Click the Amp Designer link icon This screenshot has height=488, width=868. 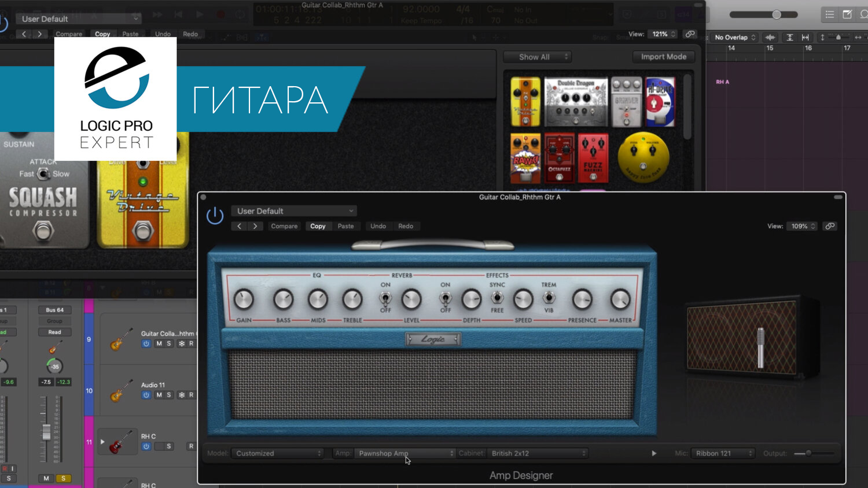pyautogui.click(x=830, y=226)
